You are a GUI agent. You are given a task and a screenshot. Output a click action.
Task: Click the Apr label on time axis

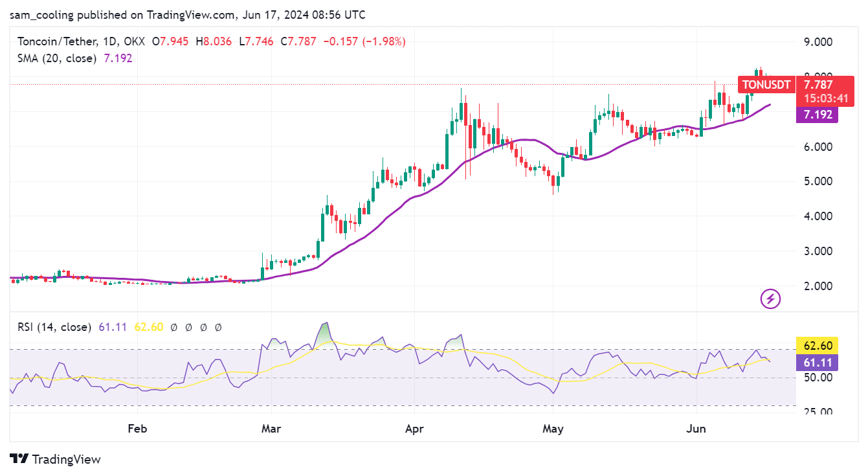414,429
